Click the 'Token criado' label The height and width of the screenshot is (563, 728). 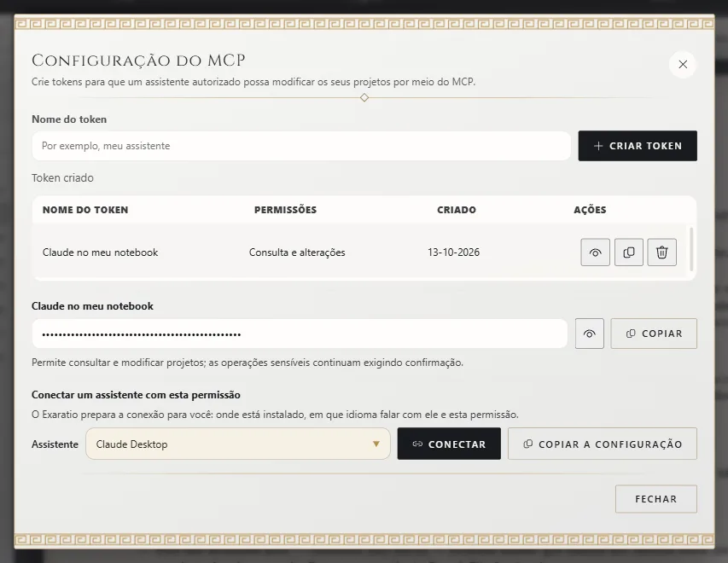(62, 177)
